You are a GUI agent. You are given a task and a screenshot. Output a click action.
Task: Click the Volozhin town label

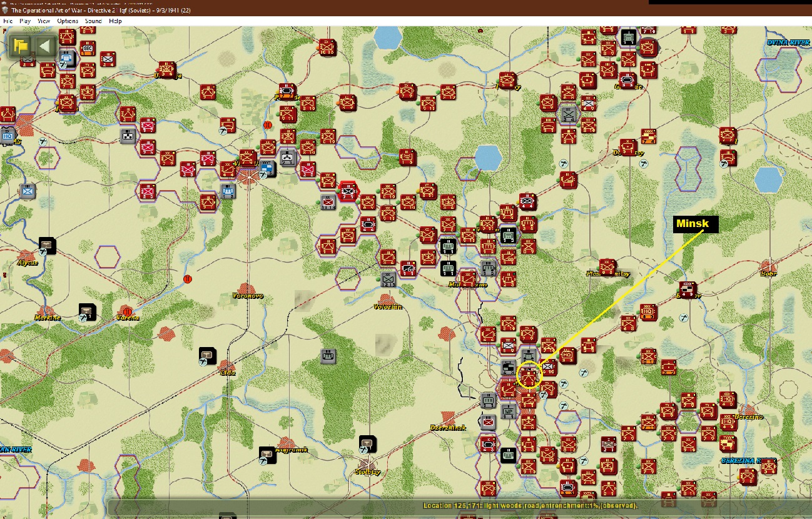[x=387, y=306]
